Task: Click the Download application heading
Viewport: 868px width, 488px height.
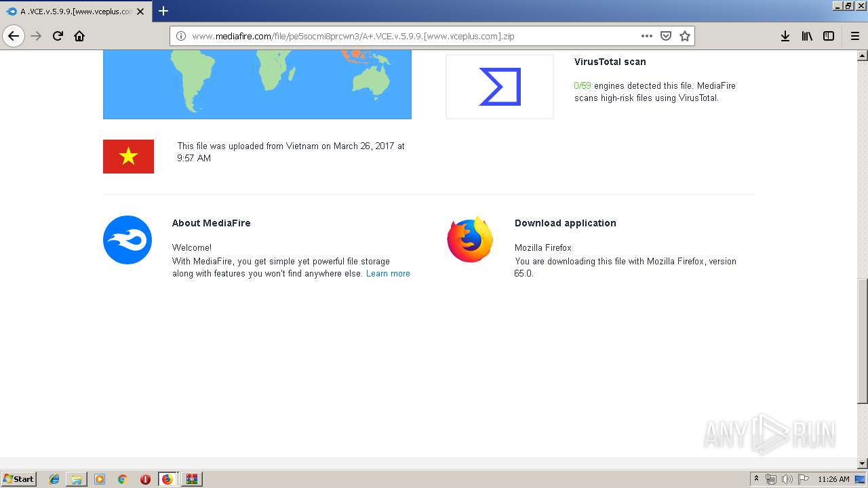Action: [565, 223]
